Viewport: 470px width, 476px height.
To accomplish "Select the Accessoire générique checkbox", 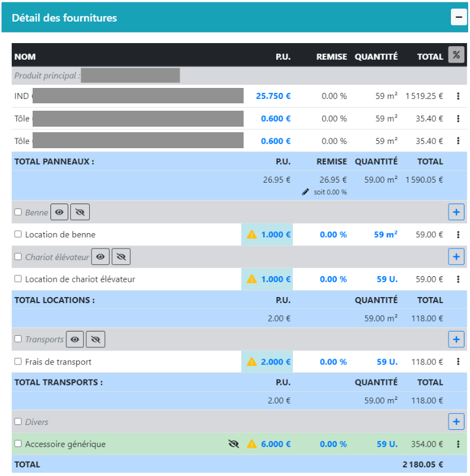I will pyautogui.click(x=18, y=443).
